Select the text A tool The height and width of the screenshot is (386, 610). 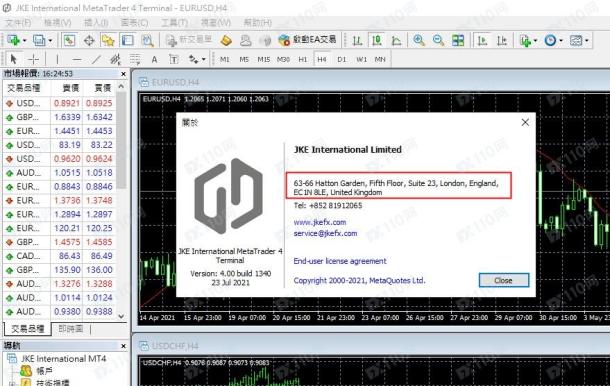point(154,59)
